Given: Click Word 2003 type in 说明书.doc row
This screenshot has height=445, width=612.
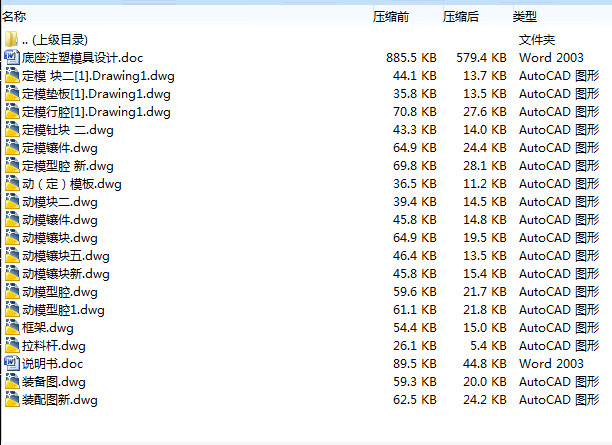Looking at the screenshot, I should click(x=551, y=363).
